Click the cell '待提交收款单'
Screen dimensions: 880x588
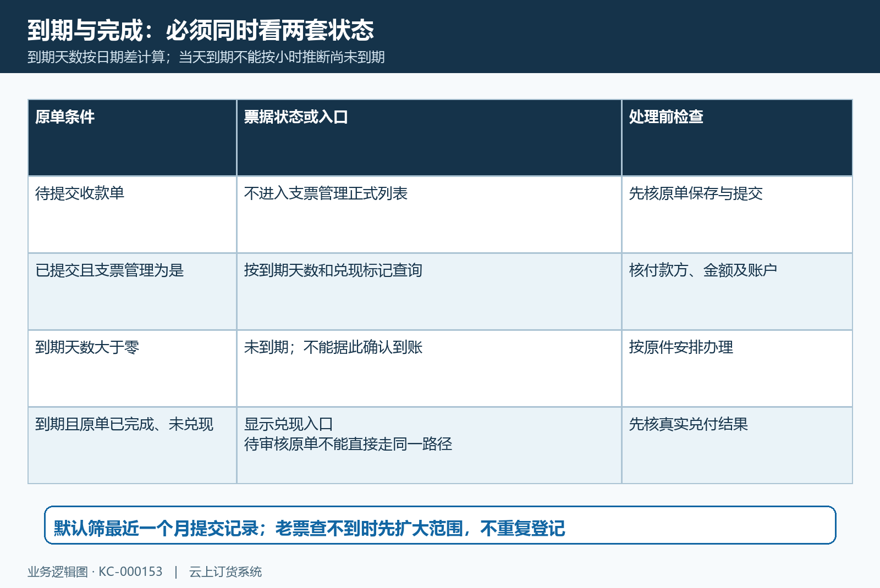click(133, 215)
